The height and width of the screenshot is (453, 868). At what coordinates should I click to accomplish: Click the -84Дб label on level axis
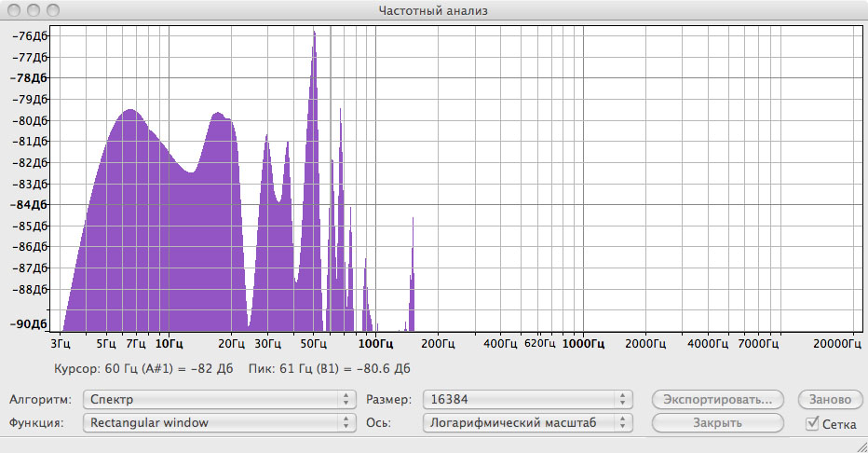tap(31, 204)
